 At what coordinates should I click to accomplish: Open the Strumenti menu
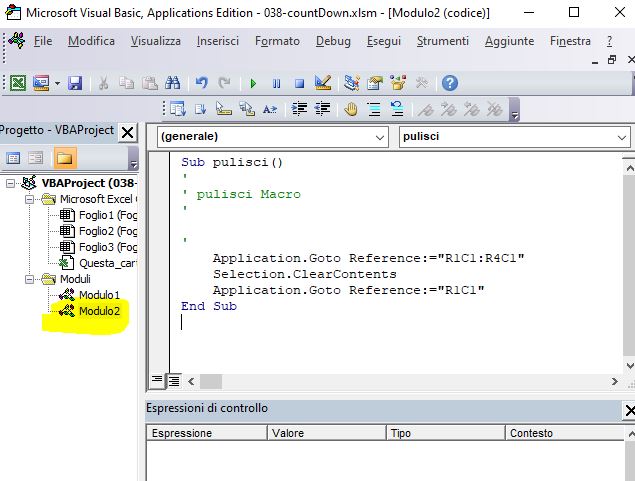pos(443,41)
